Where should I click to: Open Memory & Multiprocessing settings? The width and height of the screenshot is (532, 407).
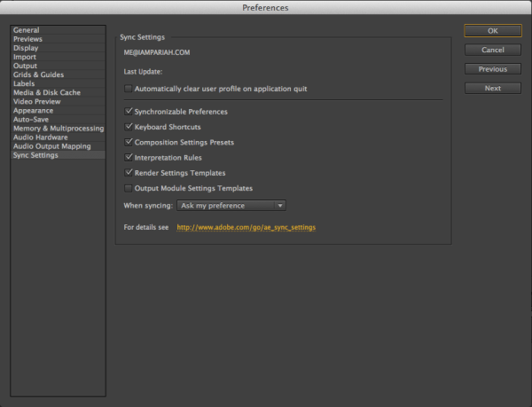[57, 129]
